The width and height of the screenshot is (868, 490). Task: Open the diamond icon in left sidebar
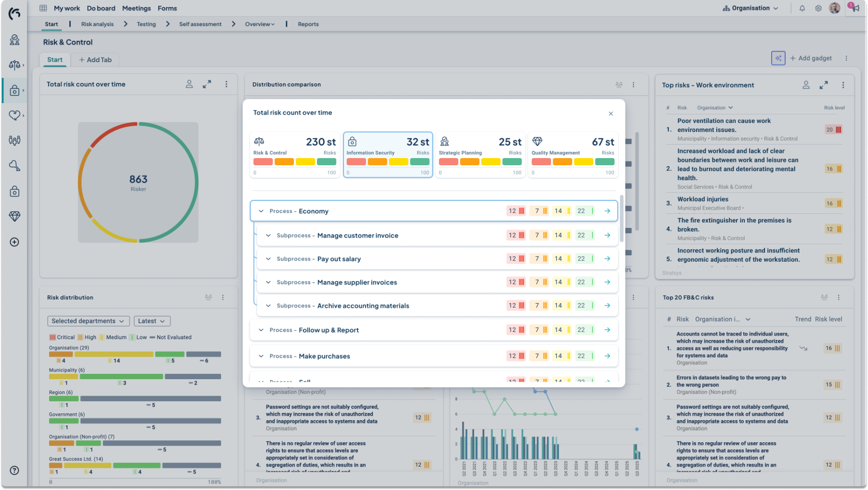coord(14,216)
